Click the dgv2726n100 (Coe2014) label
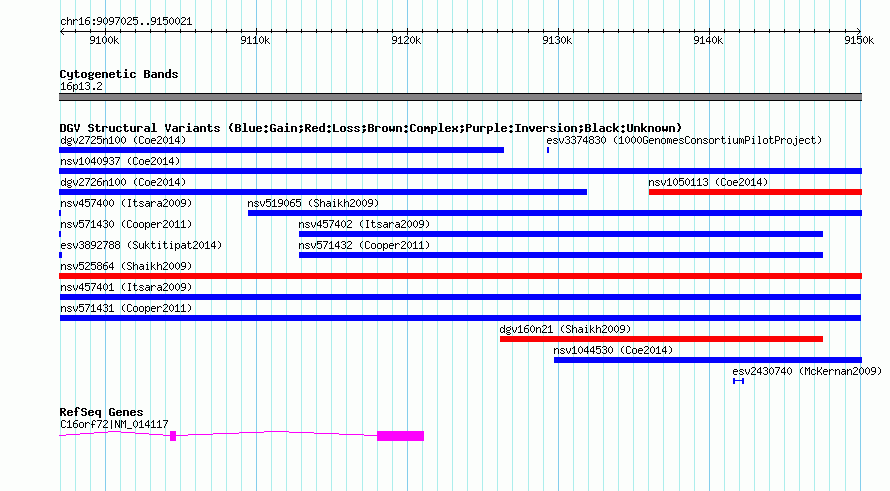 123,182
